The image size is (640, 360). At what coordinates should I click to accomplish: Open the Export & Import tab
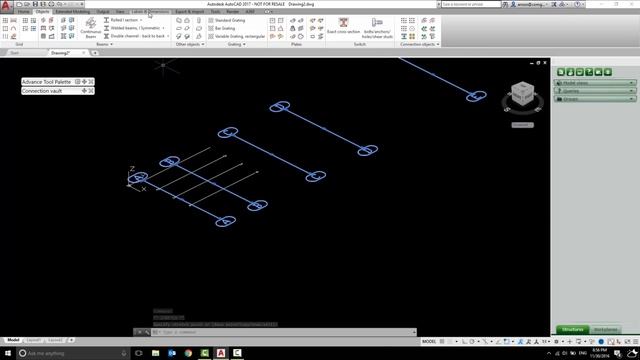tap(190, 12)
